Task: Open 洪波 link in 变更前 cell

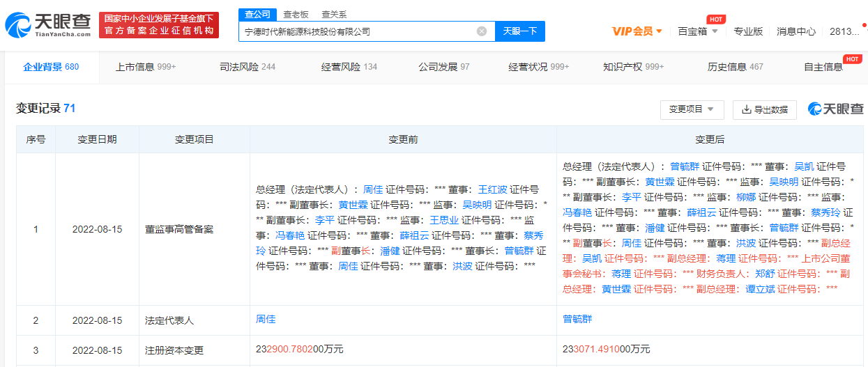Action: point(462,265)
